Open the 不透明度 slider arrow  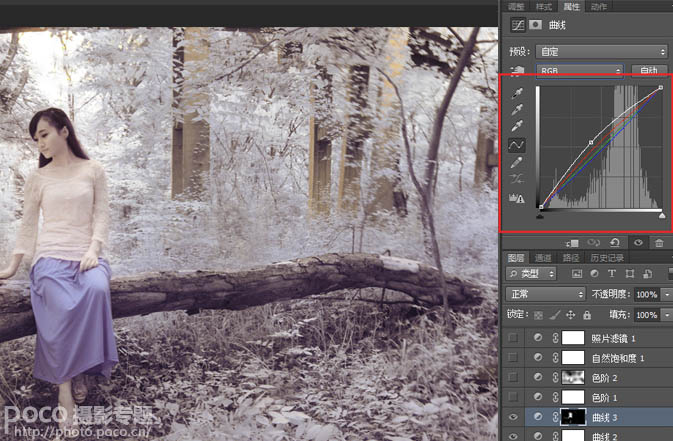[x=667, y=295]
